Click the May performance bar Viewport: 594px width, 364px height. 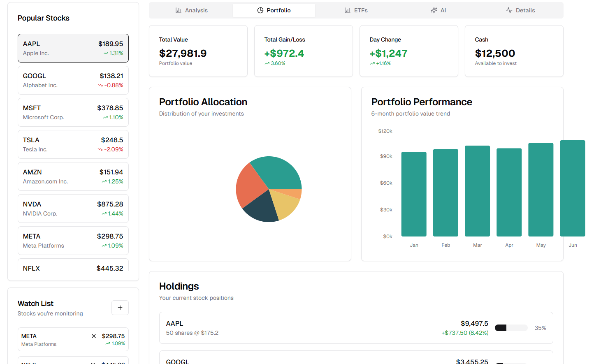541,190
